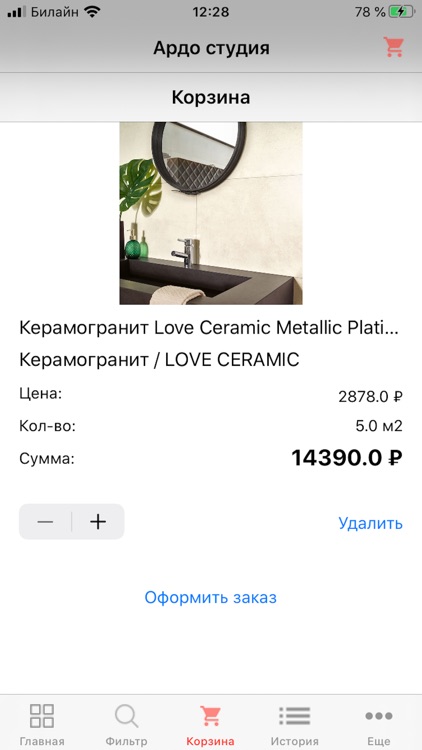Select the Корзина cart tab icon
Screen dimensions: 422x750
pyautogui.click(x=210, y=716)
